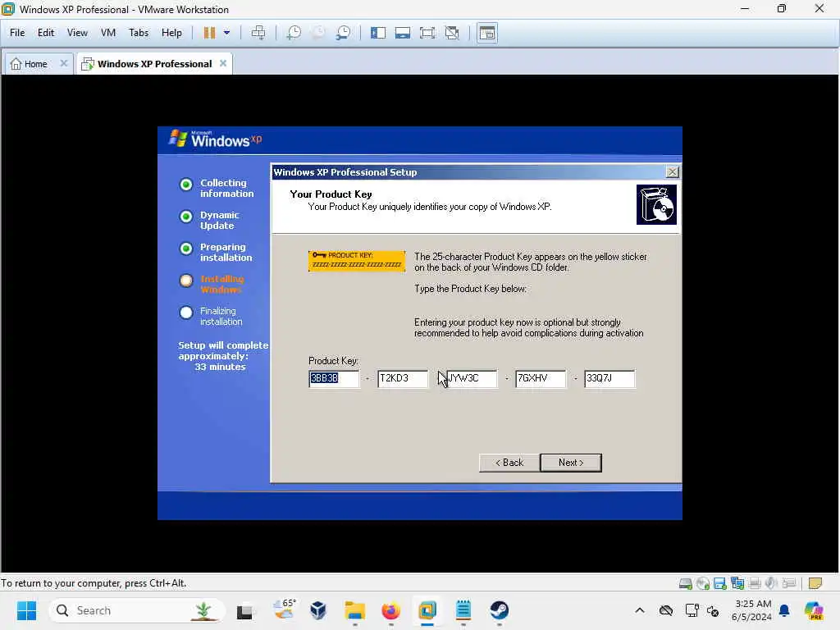840x630 pixels.
Task: Click the CD/DVD drive status icon
Action: point(703,583)
